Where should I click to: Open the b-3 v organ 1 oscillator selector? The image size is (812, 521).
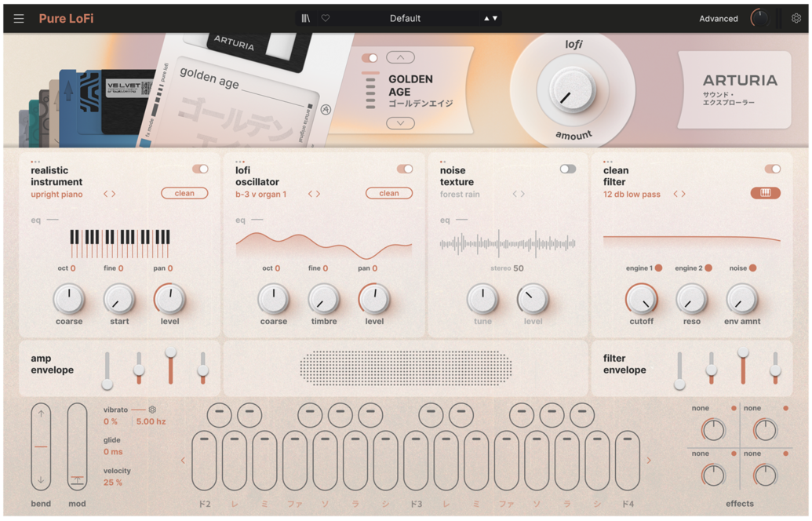[260, 195]
